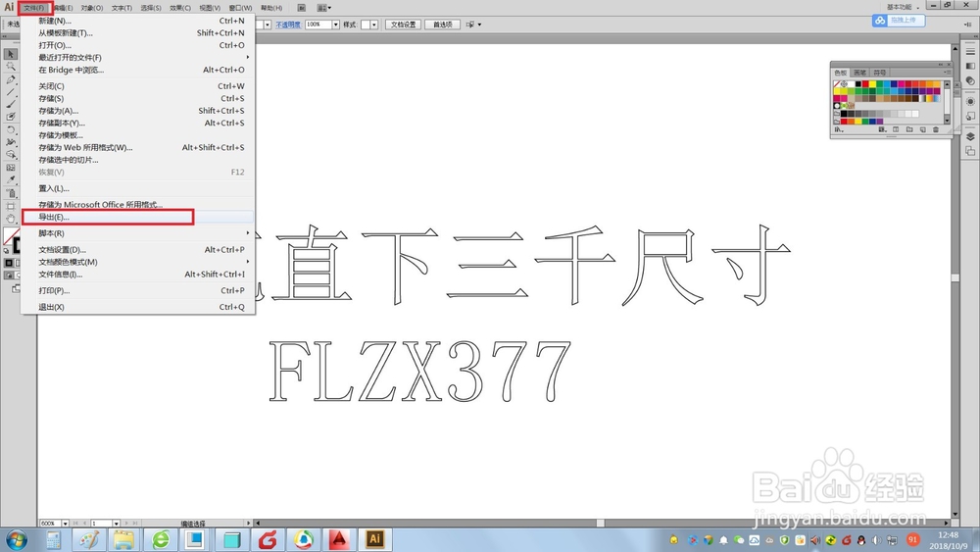Open the Window (窗口) menu
Screen dimensions: 980x552
pos(240,8)
